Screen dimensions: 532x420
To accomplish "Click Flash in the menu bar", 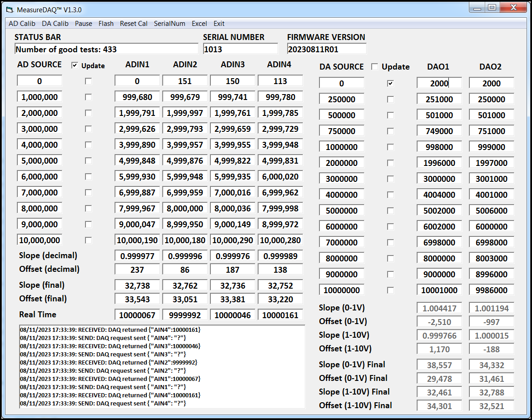I will click(x=106, y=24).
